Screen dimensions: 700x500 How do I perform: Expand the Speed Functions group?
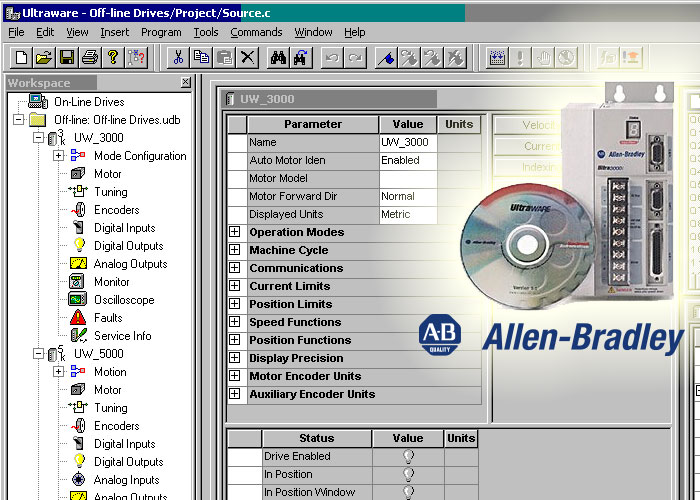pos(234,322)
